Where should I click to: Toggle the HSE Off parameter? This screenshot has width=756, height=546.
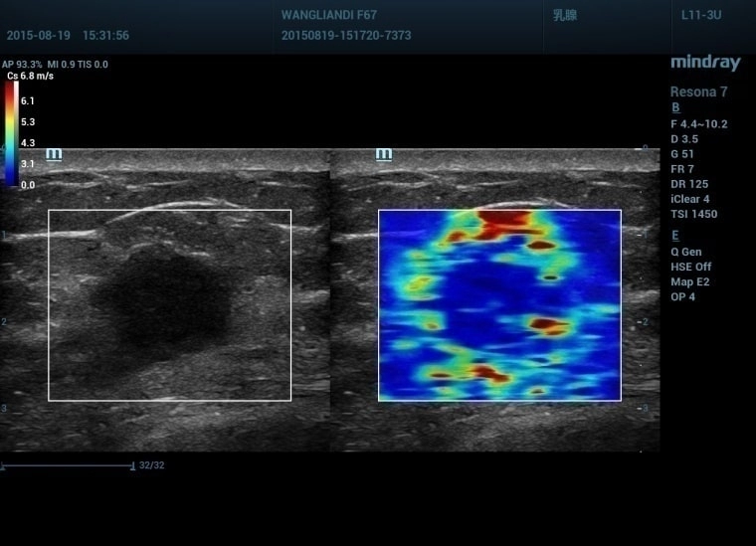pos(690,268)
